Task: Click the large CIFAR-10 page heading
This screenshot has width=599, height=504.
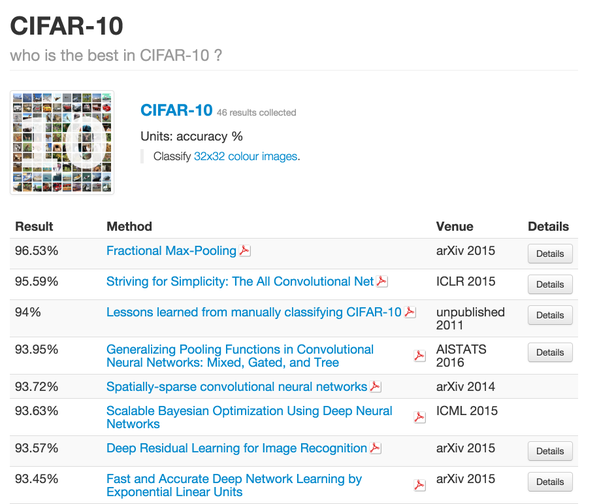Action: [66, 26]
